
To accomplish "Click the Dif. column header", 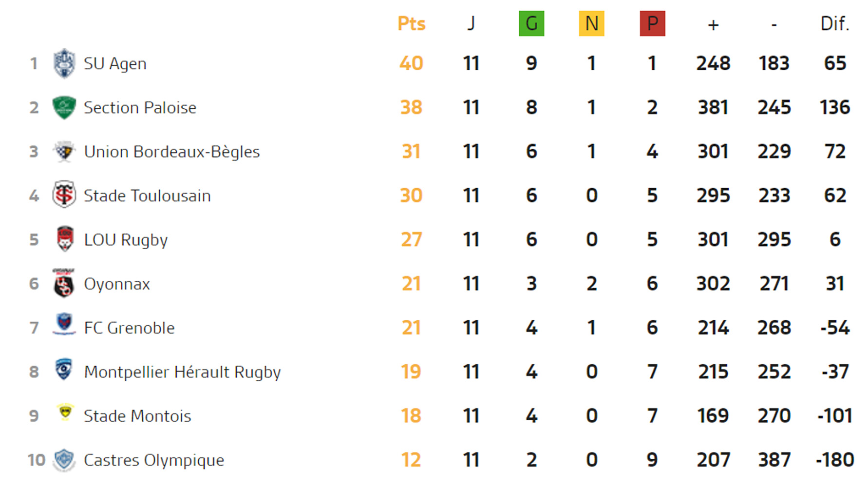I will [x=834, y=23].
